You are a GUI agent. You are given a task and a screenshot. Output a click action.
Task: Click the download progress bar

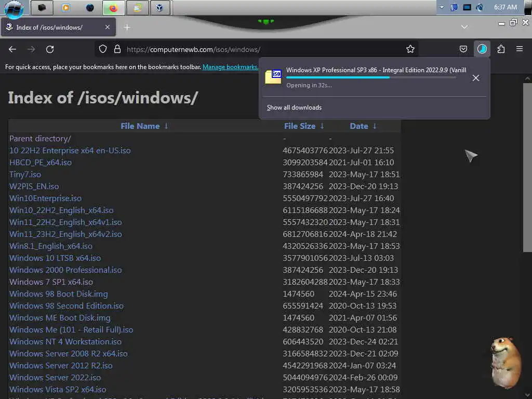point(371,78)
